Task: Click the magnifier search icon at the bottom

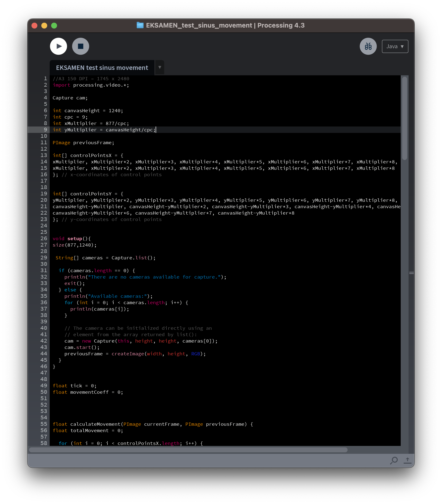Action: point(394,460)
